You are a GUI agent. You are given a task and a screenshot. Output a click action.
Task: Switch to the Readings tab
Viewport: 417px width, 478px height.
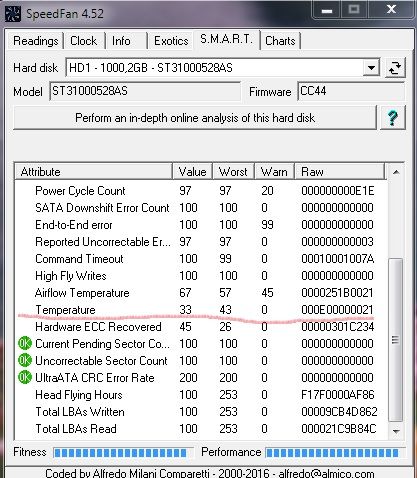(x=36, y=41)
